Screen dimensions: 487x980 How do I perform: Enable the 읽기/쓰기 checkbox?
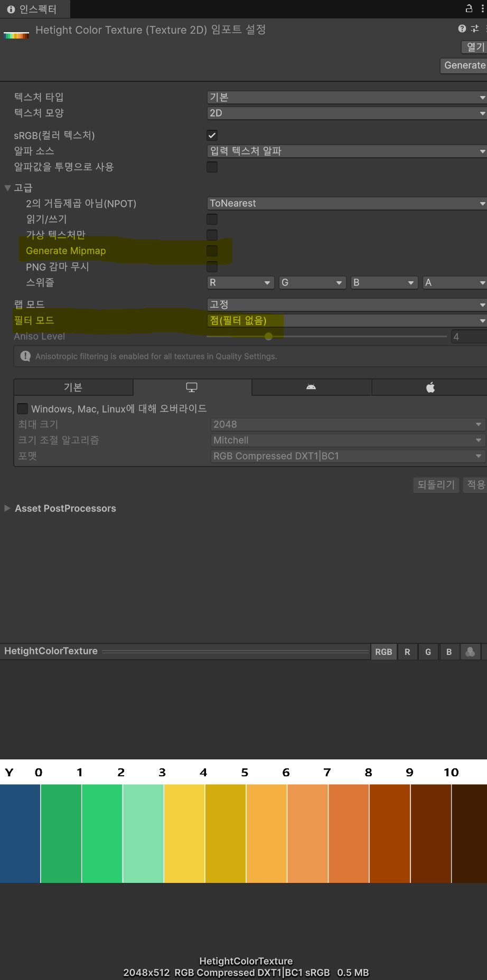point(212,219)
